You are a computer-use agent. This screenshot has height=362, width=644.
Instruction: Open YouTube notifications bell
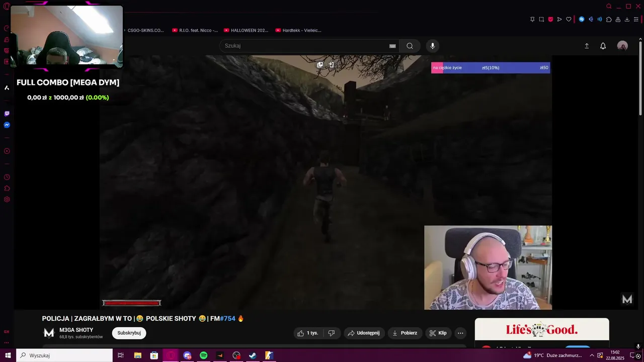coord(603,46)
